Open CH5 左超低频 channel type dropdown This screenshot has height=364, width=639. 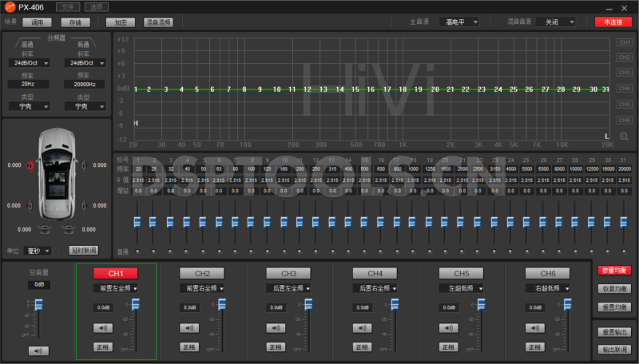pyautogui.click(x=461, y=287)
